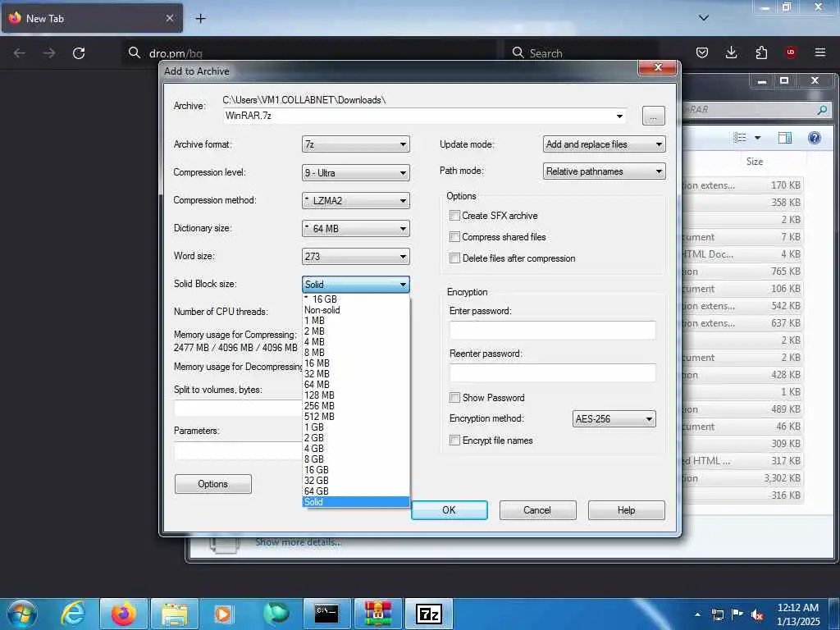Click the muted volume tray icon

click(757, 615)
